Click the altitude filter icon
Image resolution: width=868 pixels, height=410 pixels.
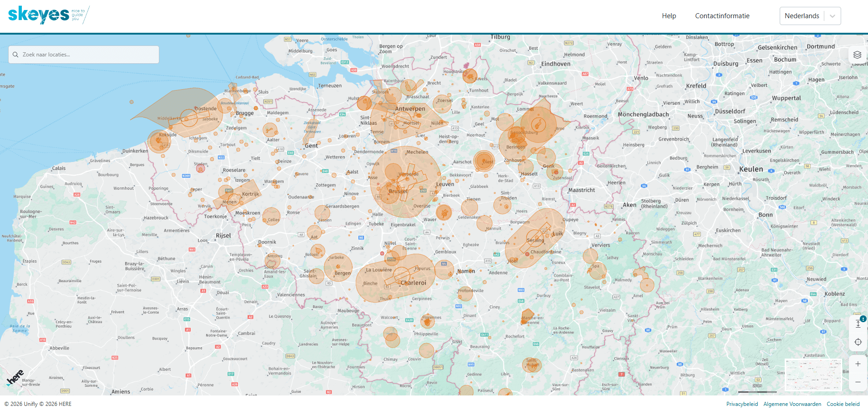858,324
